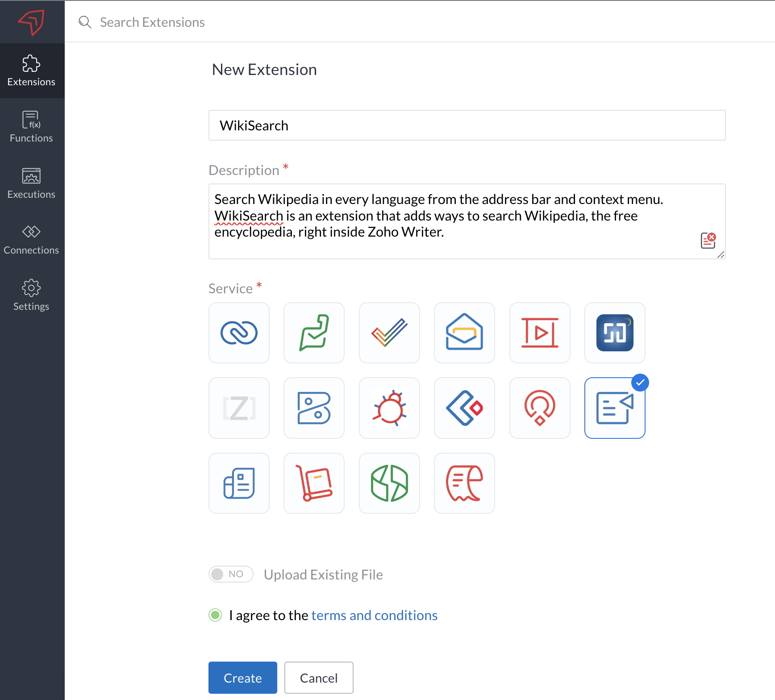Pick the open envelope mail service icon
Image resolution: width=775 pixels, height=700 pixels.
coord(464,333)
